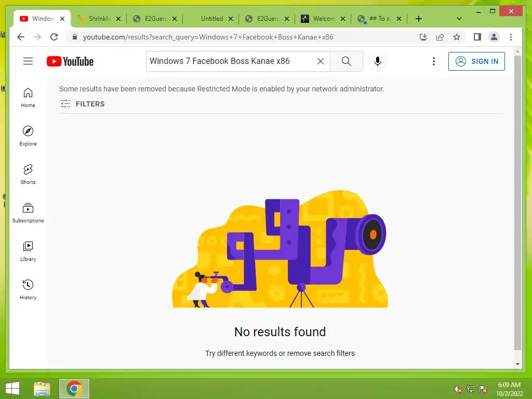This screenshot has height=399, width=532.
Task: Click the install app icon in address bar
Action: coord(423,37)
